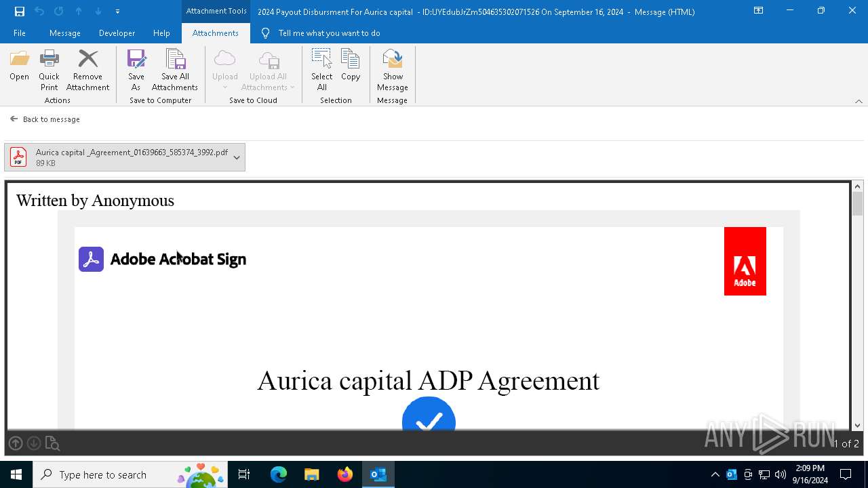The height and width of the screenshot is (488, 868).
Task: Open the File menu
Action: point(20,33)
